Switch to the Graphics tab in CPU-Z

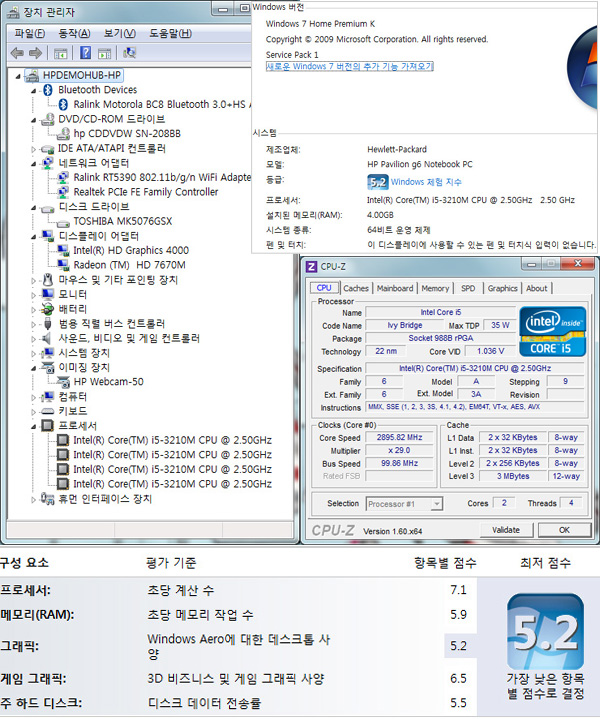tap(502, 288)
